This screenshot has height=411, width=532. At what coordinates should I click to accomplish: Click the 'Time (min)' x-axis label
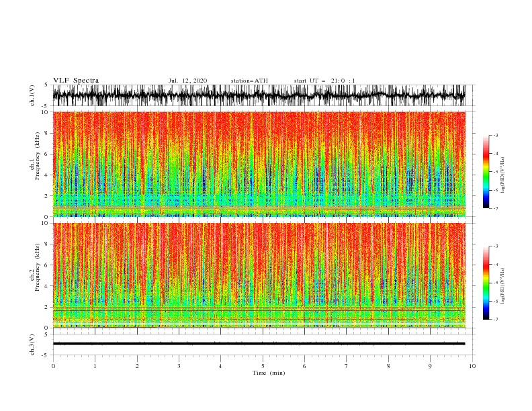coord(269,373)
